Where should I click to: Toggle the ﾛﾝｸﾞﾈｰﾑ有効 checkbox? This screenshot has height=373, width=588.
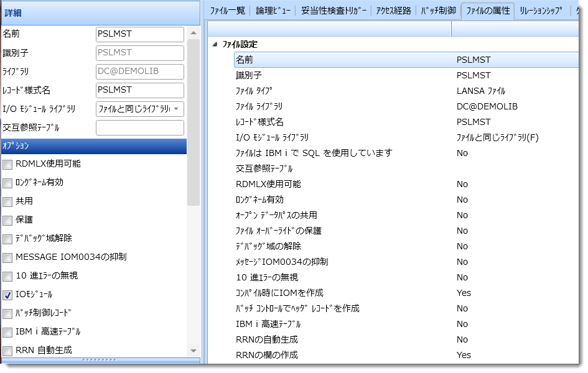(x=7, y=183)
